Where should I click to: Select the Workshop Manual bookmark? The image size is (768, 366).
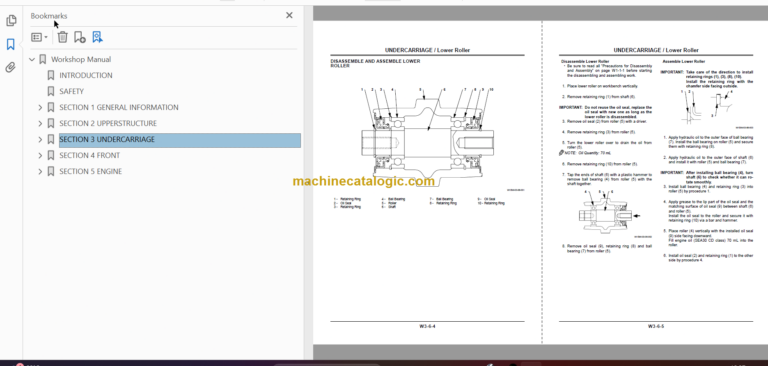pos(81,59)
